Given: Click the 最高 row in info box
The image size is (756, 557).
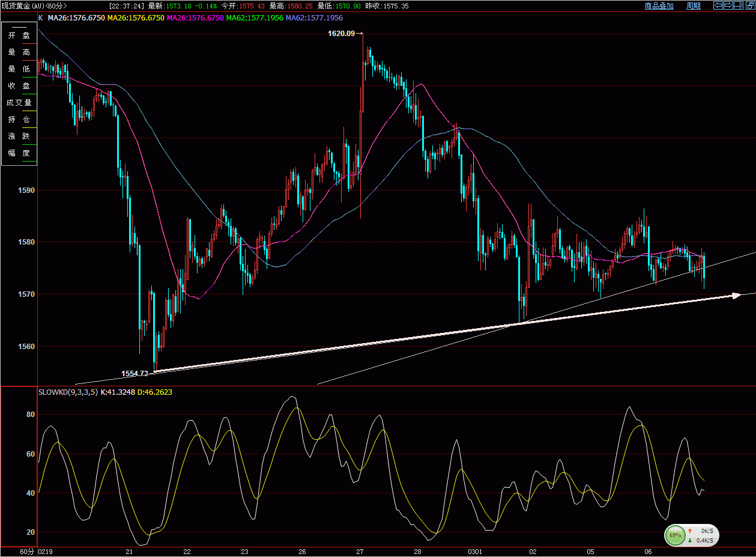Looking at the screenshot, I should (x=19, y=52).
